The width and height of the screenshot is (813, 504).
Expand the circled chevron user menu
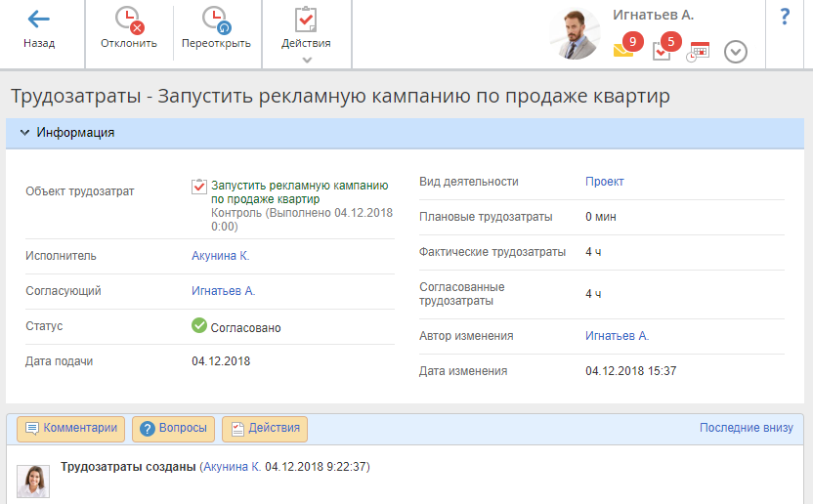tap(736, 52)
